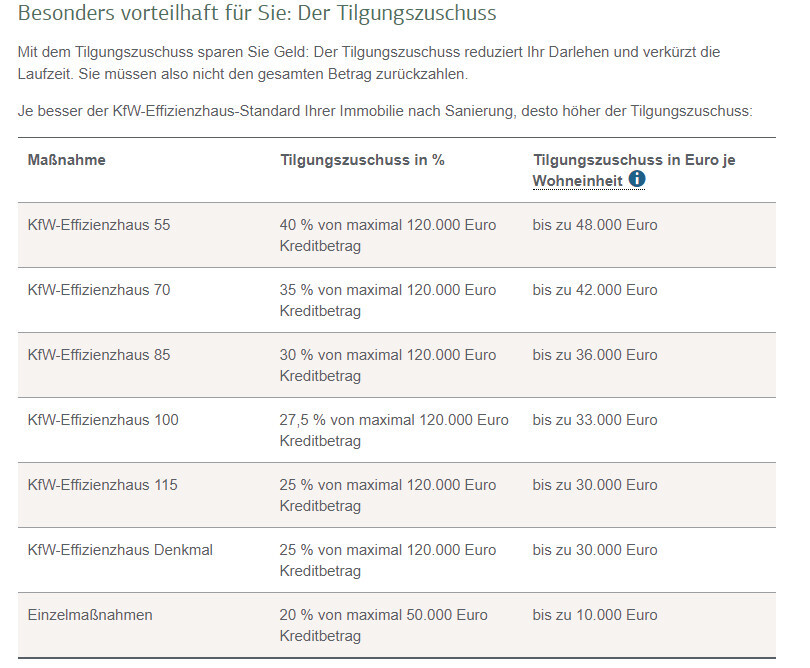Select the 'bis zu 10.000 Euro' cell
The height and width of the screenshot is (668, 810).
click(x=595, y=615)
